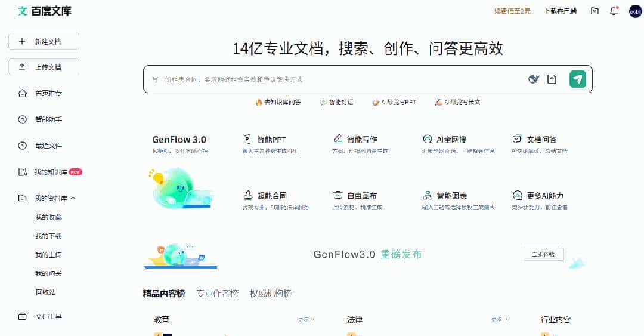644x336 pixels.
Task: Open the user avatar menu
Action: tap(635, 11)
